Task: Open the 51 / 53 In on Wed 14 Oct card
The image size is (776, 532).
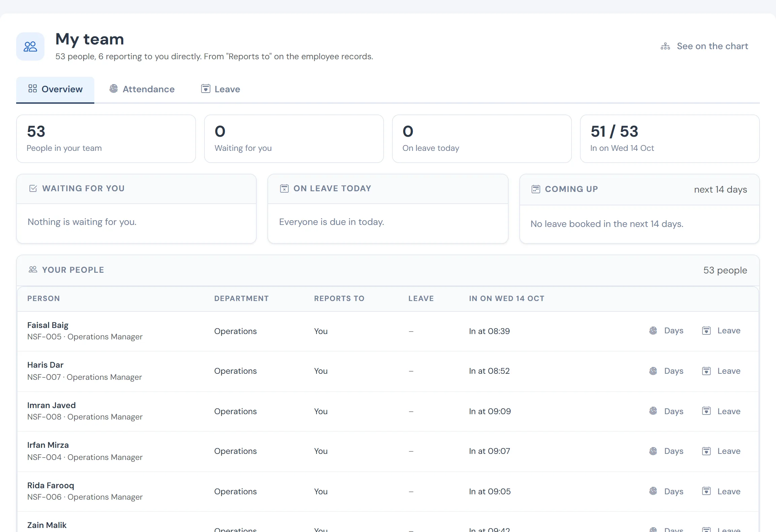Action: [x=670, y=139]
